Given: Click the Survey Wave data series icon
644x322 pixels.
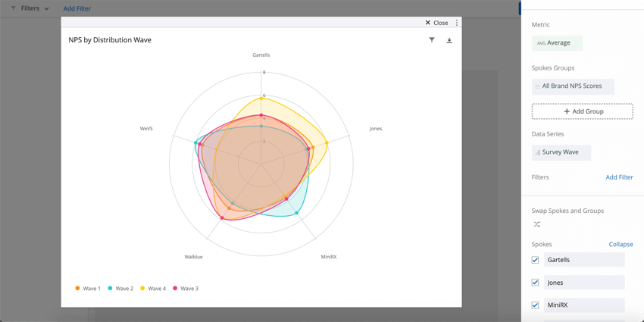Looking at the screenshot, I should (x=537, y=152).
